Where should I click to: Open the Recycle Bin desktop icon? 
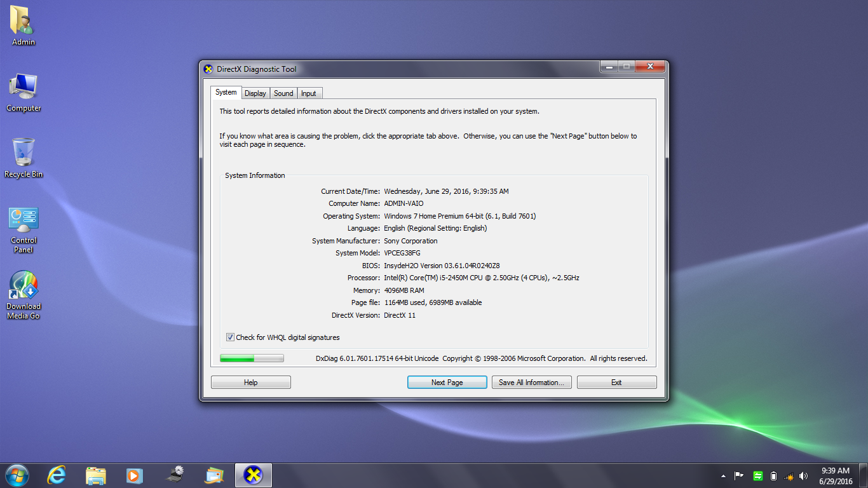click(x=24, y=158)
